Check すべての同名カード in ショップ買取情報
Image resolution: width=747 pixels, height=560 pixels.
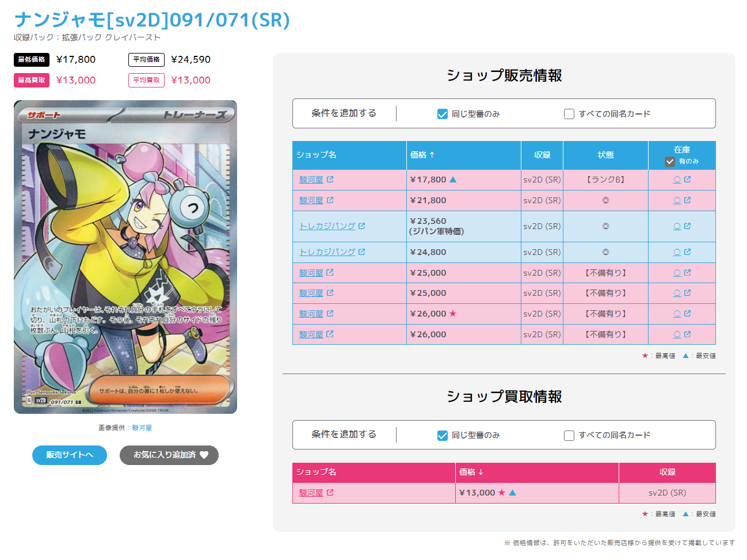coord(569,435)
